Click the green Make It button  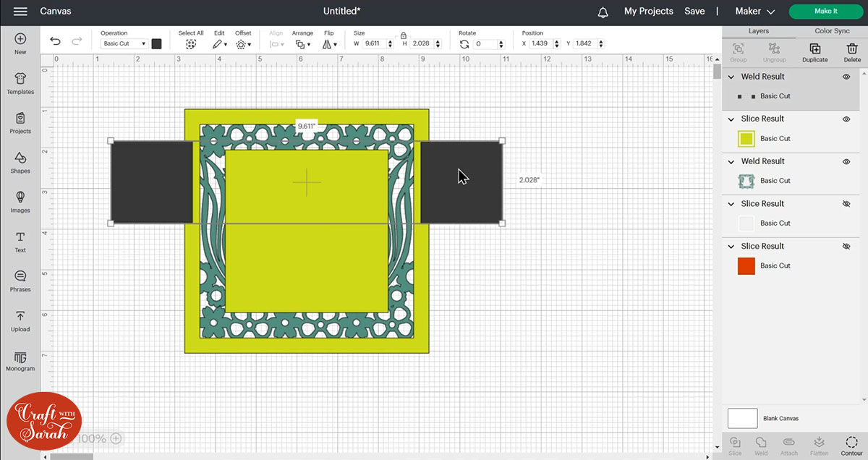click(x=825, y=12)
